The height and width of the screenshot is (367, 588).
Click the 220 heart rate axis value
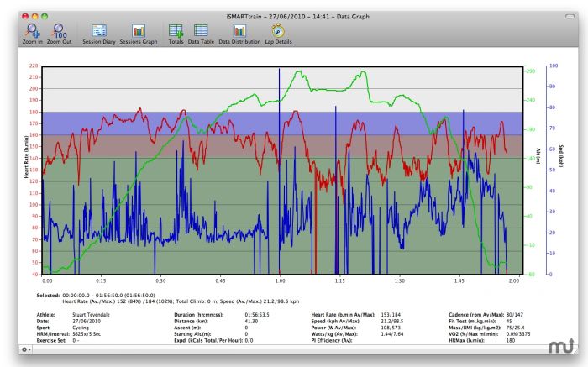(x=34, y=66)
